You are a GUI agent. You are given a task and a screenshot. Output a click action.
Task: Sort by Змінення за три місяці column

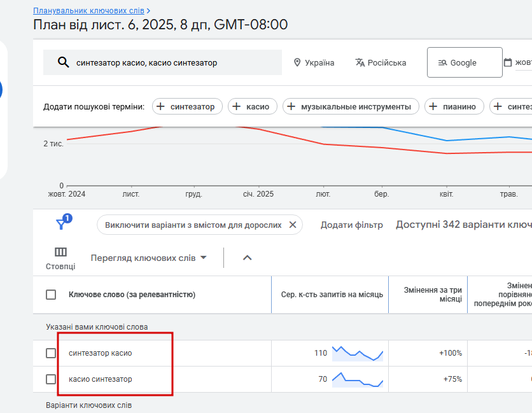[433, 295]
